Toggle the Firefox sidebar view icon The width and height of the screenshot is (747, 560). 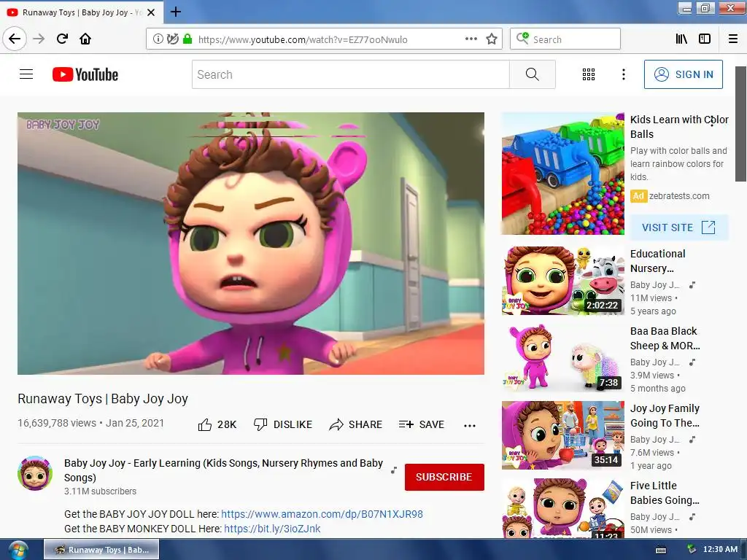(705, 39)
